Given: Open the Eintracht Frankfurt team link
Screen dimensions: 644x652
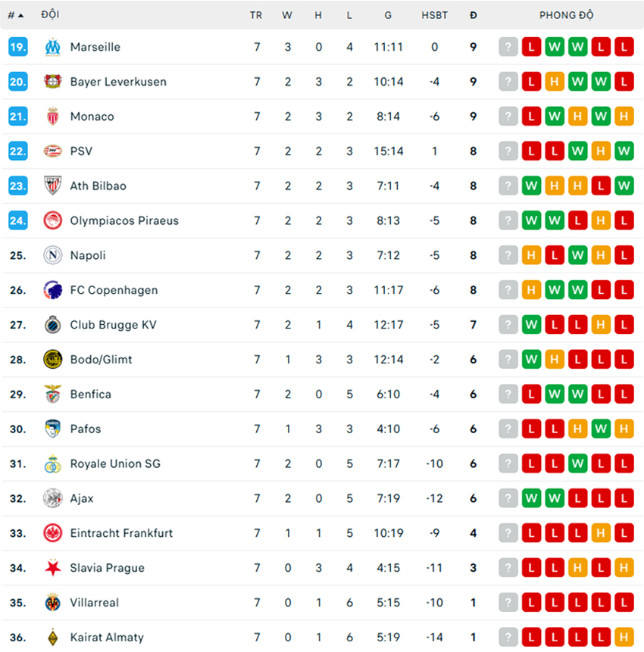Looking at the screenshot, I should [121, 533].
